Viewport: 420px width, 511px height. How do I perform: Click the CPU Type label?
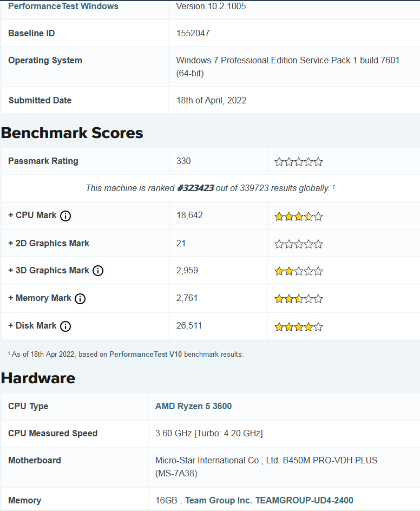[28, 406]
